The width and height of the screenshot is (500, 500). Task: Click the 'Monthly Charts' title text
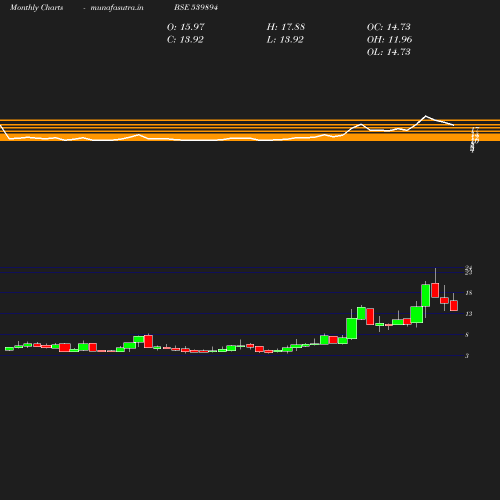coord(36,7)
